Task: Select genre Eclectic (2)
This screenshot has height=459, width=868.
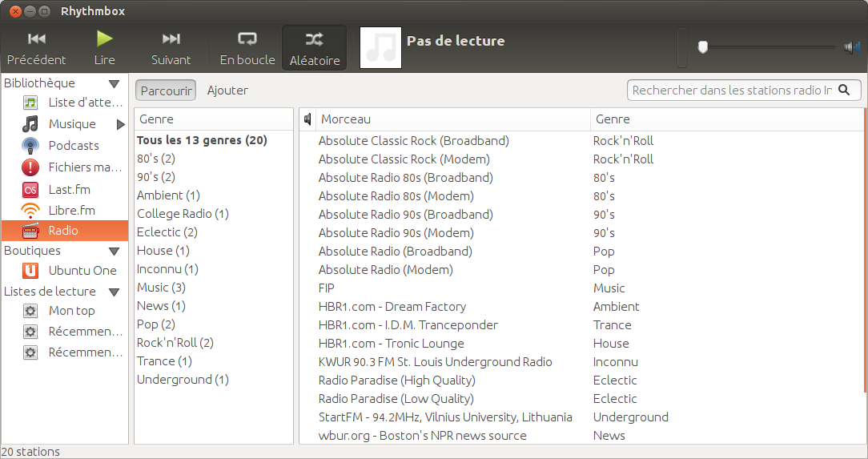Action: coord(214,232)
